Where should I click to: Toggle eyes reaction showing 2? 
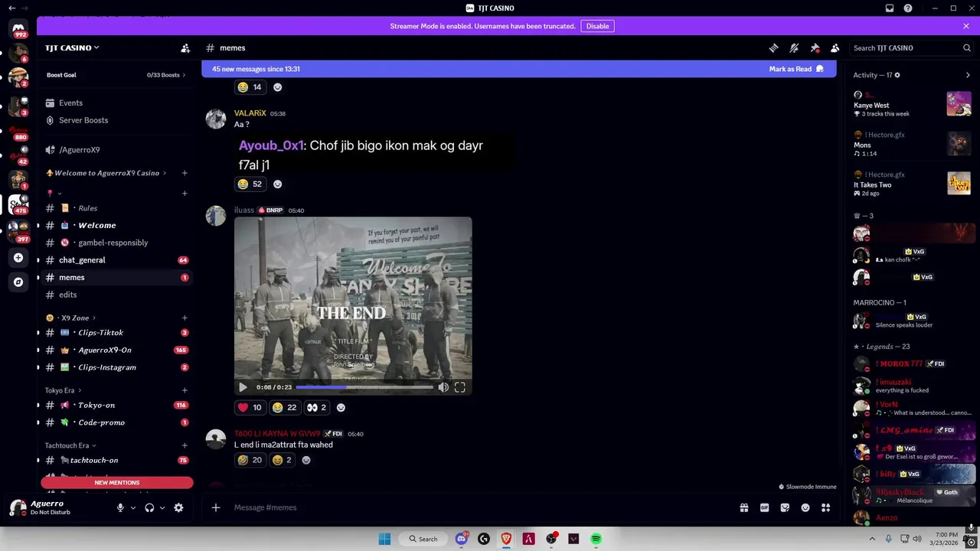point(317,408)
